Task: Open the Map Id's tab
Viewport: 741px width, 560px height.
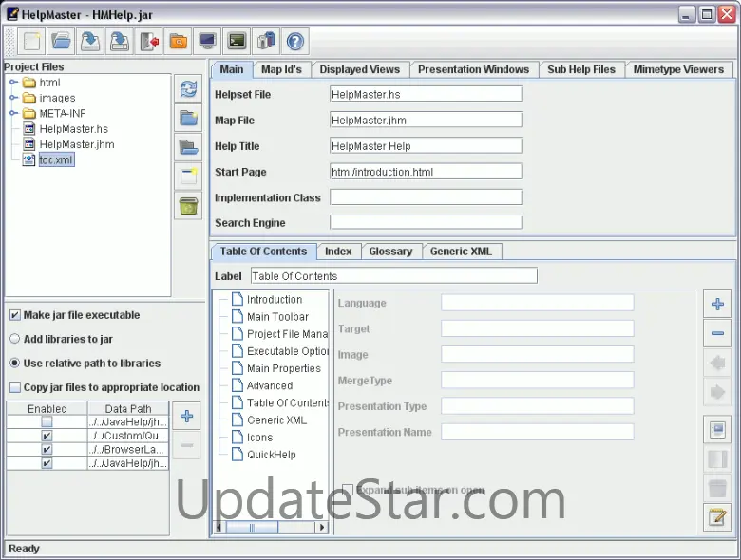Action: (x=281, y=70)
